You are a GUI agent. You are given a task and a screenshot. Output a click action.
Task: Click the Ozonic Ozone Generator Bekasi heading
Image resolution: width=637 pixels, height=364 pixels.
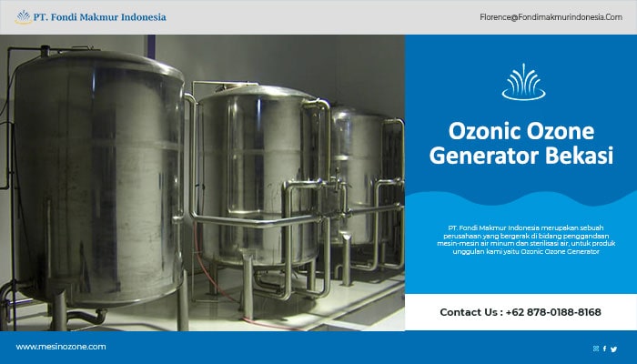pos(521,143)
